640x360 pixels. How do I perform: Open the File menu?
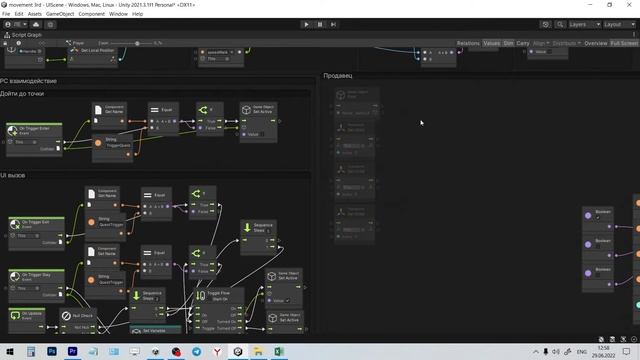pyautogui.click(x=6, y=14)
